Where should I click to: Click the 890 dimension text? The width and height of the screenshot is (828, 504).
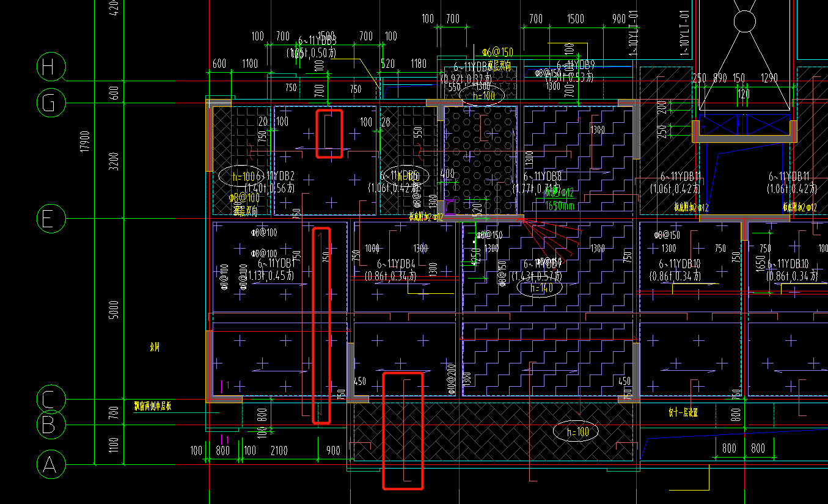(720, 78)
